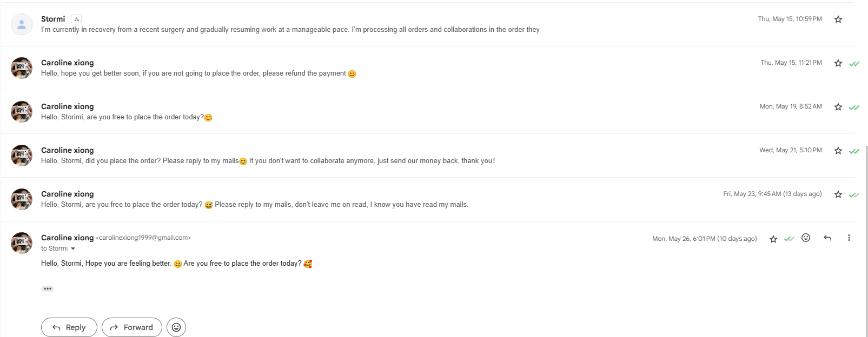Click read receipt checkmarks on May 15 11:21 PM message
Image resolution: width=868 pixels, height=337 pixels.
[854, 64]
